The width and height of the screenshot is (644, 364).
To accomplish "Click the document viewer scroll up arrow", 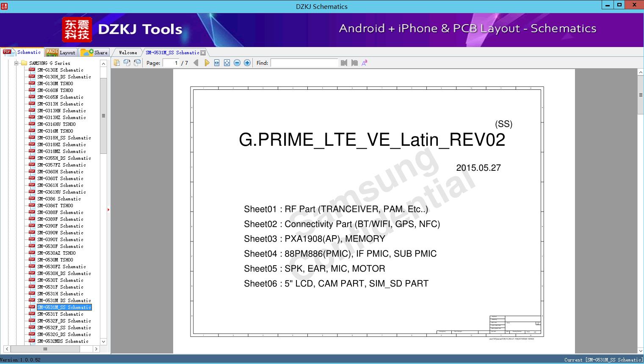I will pos(641,72).
